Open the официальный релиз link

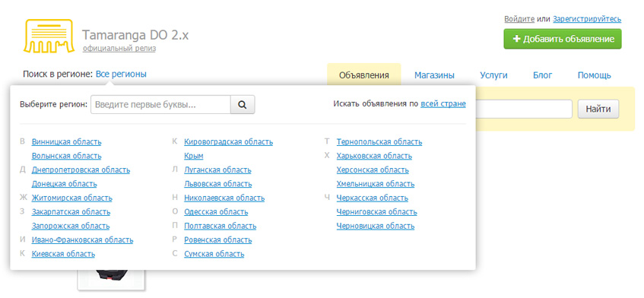pos(119,49)
